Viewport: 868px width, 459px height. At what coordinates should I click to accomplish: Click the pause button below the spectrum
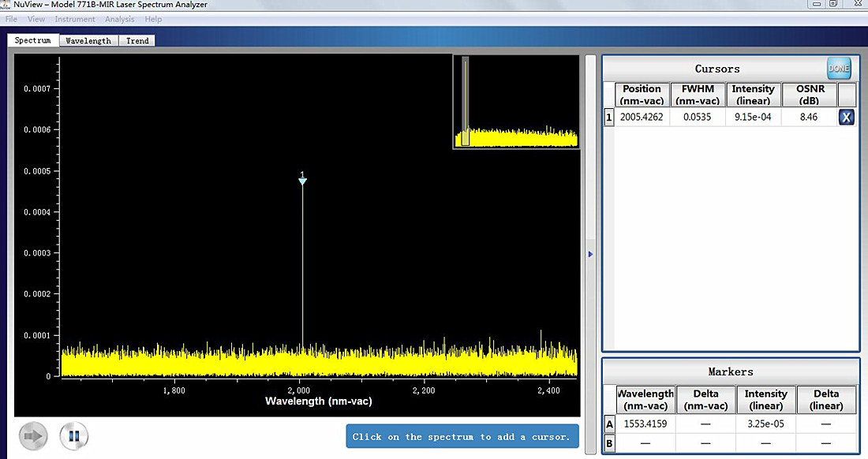coord(73,435)
